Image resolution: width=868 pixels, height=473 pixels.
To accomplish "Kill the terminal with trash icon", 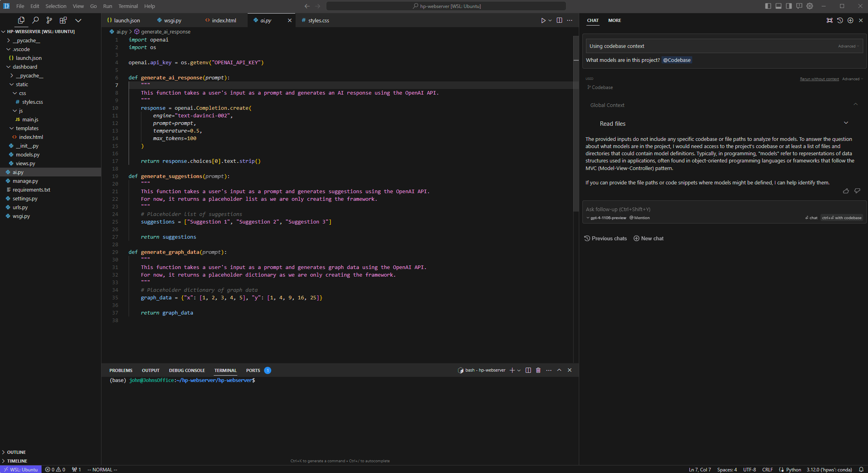I will point(538,370).
